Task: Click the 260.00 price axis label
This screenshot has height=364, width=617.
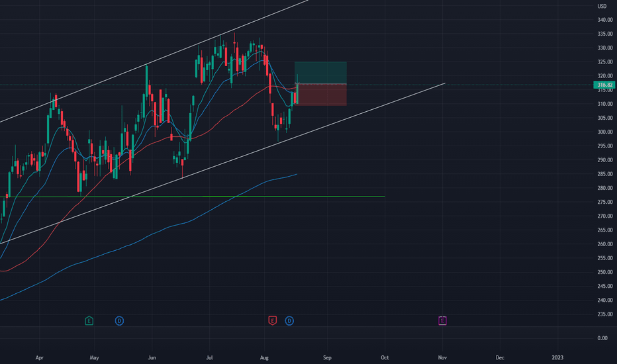Action: pyautogui.click(x=605, y=244)
